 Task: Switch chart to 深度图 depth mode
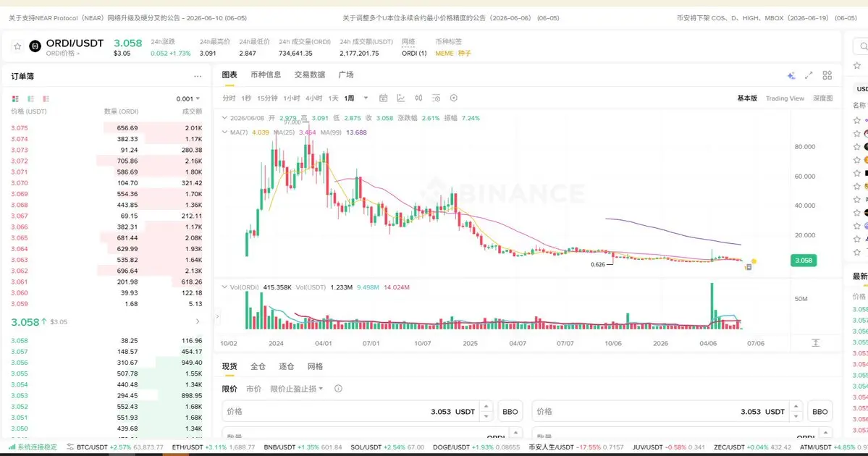click(x=822, y=98)
